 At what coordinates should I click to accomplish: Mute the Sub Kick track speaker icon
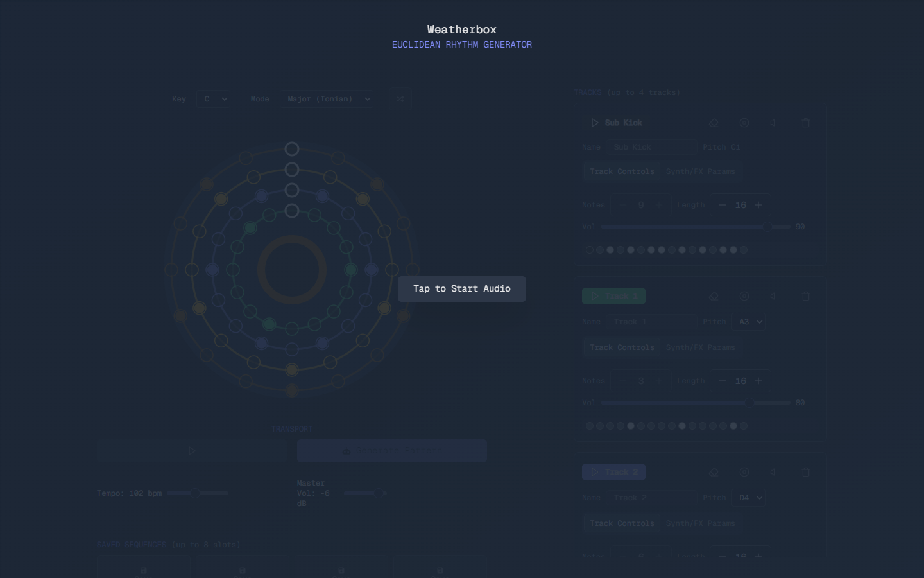[x=774, y=123]
